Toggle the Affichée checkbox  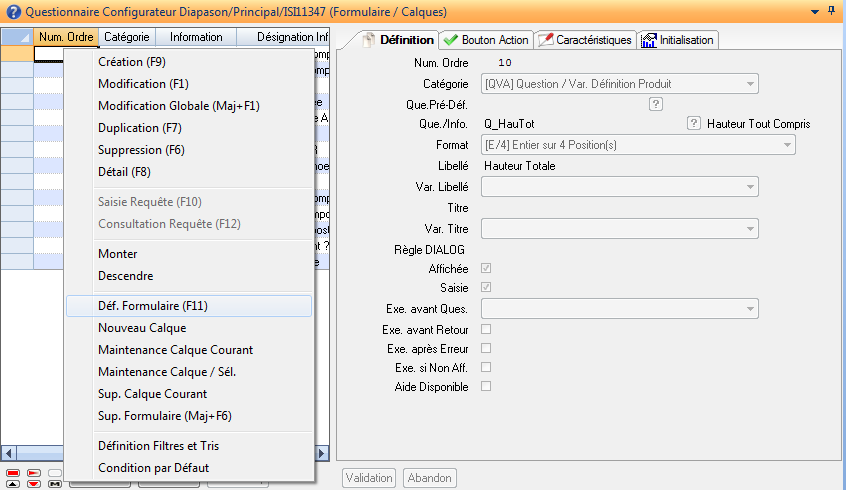pos(486,269)
